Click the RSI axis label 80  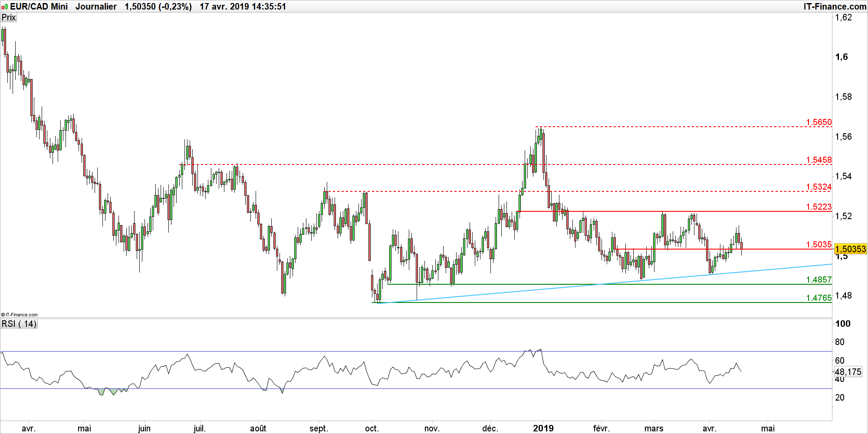[x=840, y=342]
